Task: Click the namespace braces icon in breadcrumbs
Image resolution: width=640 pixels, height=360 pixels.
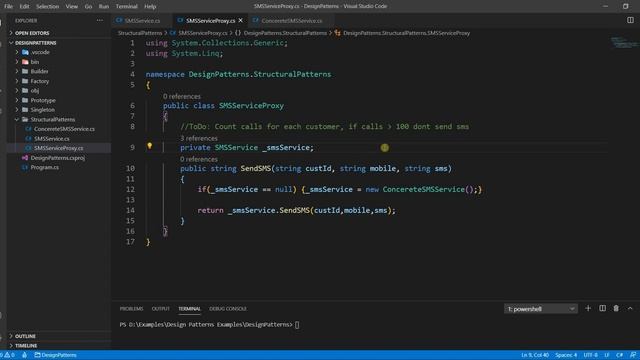Action: [x=238, y=33]
